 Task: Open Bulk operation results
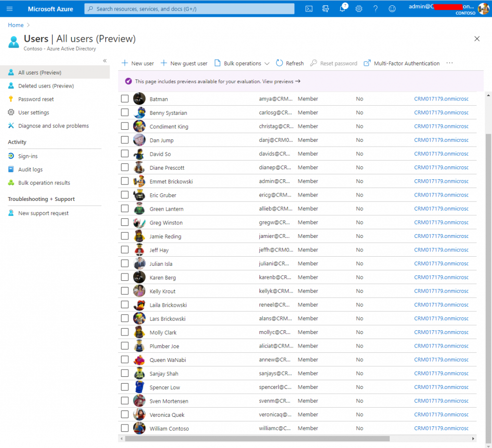point(44,183)
